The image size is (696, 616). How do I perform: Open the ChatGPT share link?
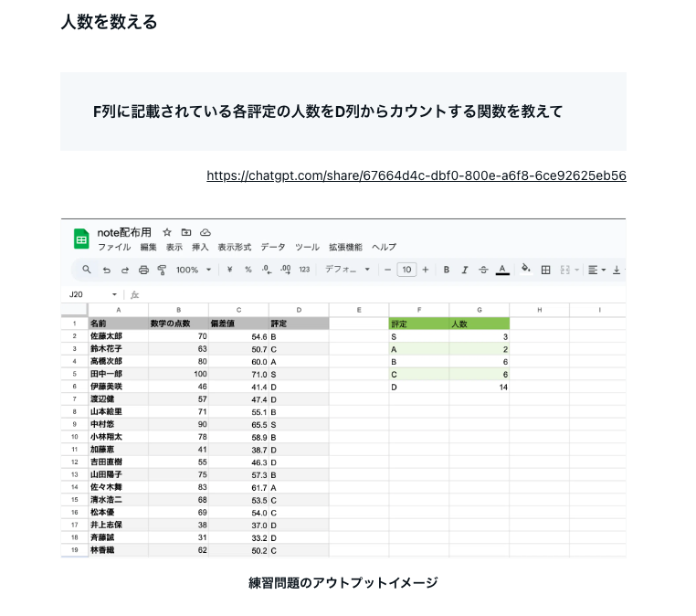coord(417,175)
